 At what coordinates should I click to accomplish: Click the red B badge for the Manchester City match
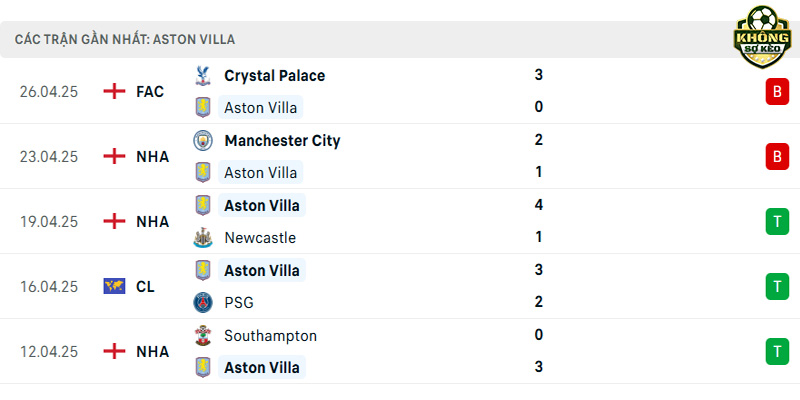point(777,157)
